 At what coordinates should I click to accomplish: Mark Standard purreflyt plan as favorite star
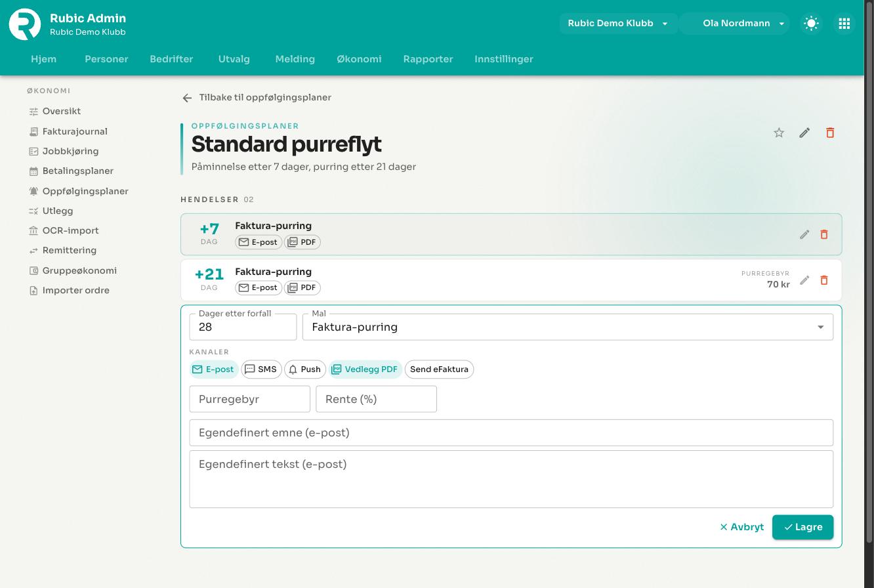779,133
